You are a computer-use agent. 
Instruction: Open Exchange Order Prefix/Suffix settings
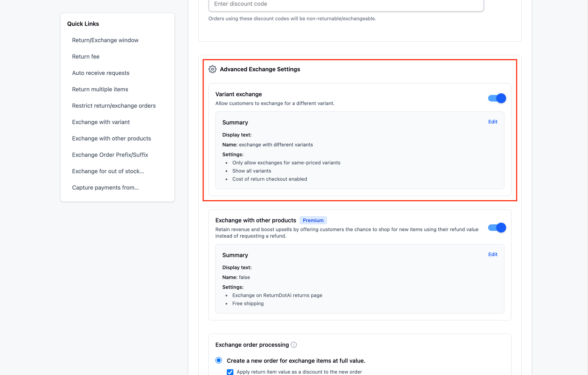click(110, 155)
